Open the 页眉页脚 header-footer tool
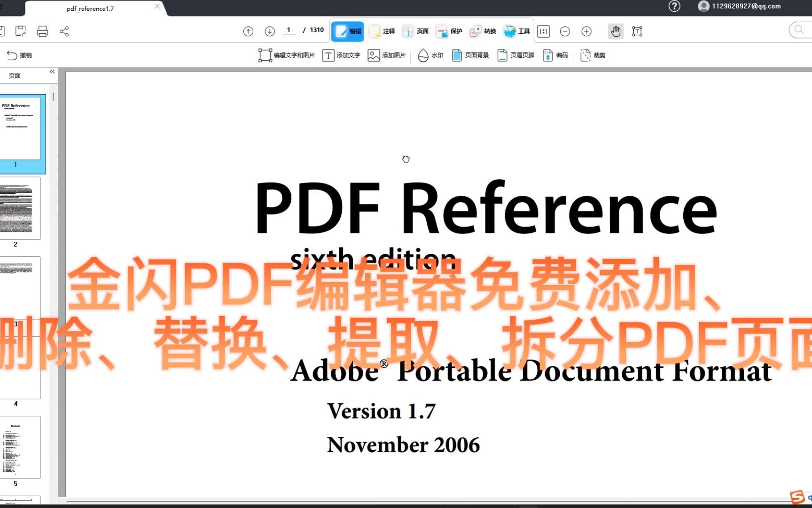 [x=515, y=55]
